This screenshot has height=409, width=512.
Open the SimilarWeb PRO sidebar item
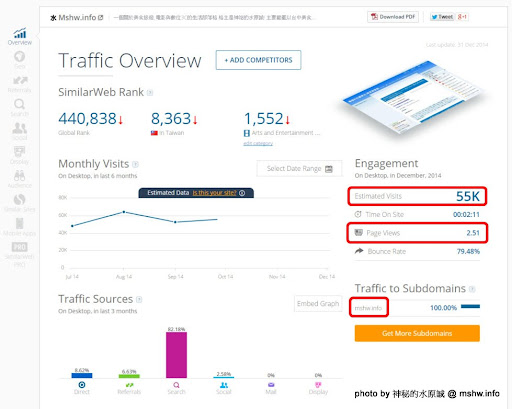pyautogui.click(x=20, y=255)
